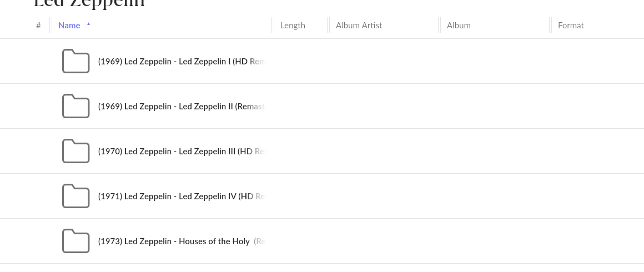
Task: Select the (1970) Led Zeppelin III row title
Action: (182, 152)
